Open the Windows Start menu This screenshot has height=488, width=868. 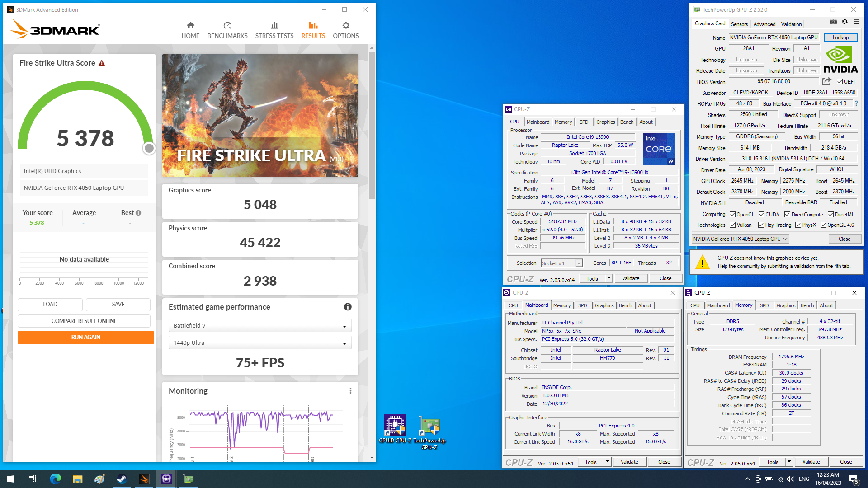(x=11, y=479)
